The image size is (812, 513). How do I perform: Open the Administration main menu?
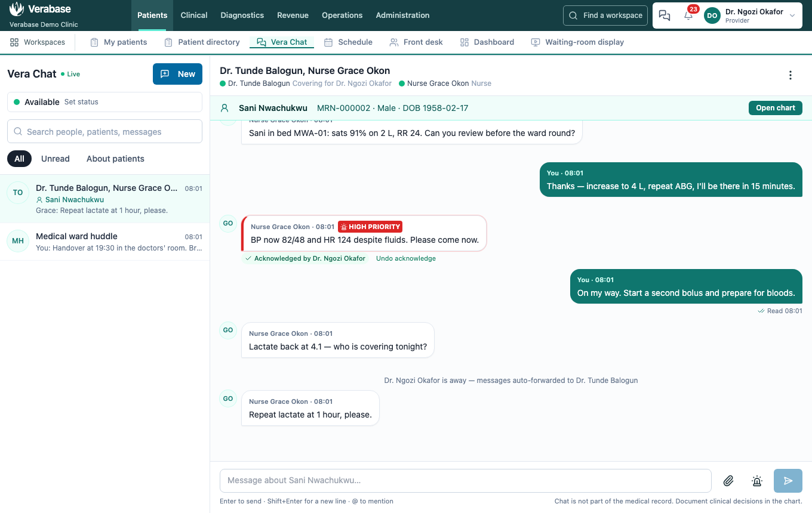click(402, 16)
